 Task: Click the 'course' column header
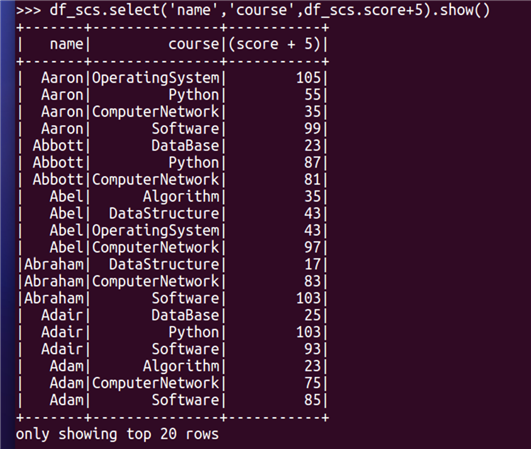point(194,44)
